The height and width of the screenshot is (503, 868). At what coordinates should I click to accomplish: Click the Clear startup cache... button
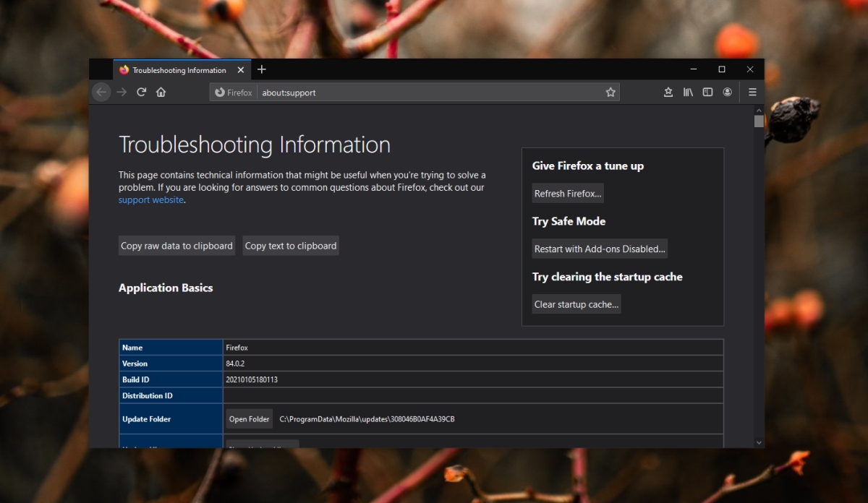coord(576,304)
